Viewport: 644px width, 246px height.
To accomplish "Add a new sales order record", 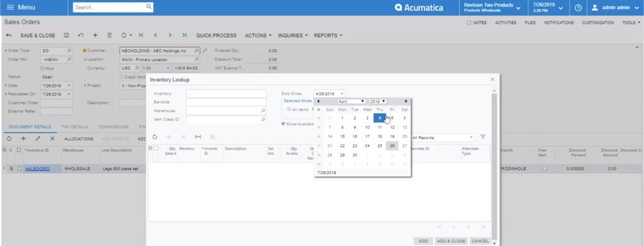I will (x=96, y=35).
